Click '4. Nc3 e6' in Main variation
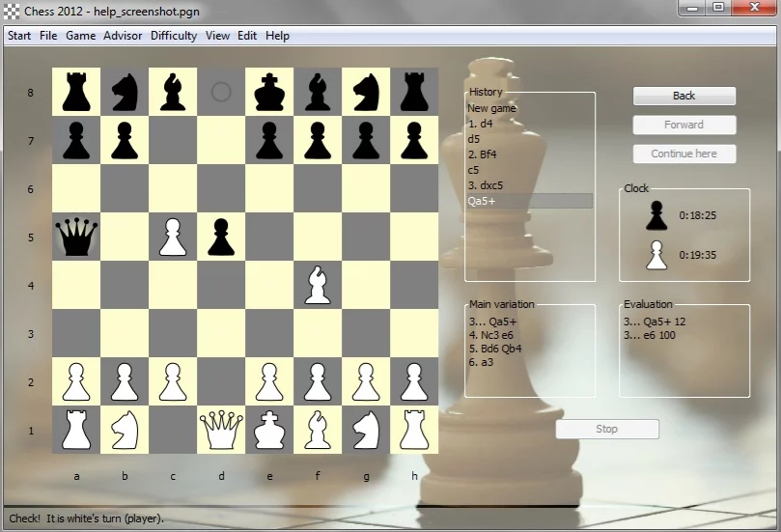The width and height of the screenshot is (781, 532). [x=491, y=335]
